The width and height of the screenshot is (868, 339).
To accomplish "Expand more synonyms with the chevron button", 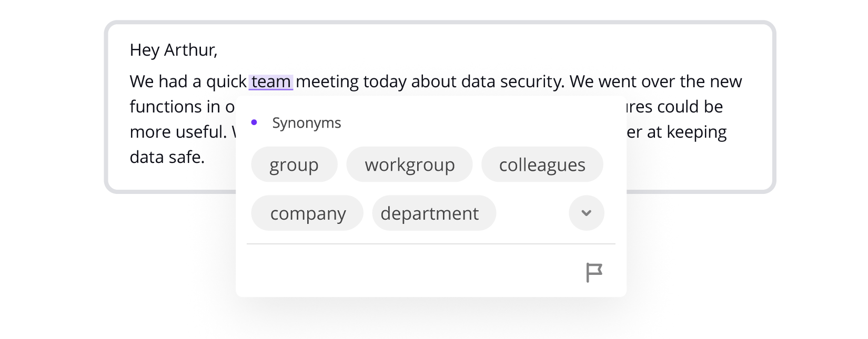I will pyautogui.click(x=586, y=213).
